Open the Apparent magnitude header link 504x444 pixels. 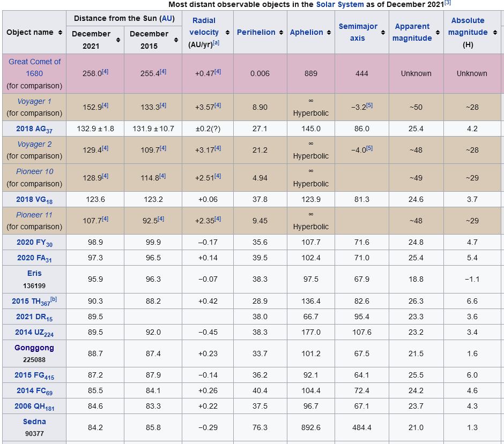pos(412,32)
